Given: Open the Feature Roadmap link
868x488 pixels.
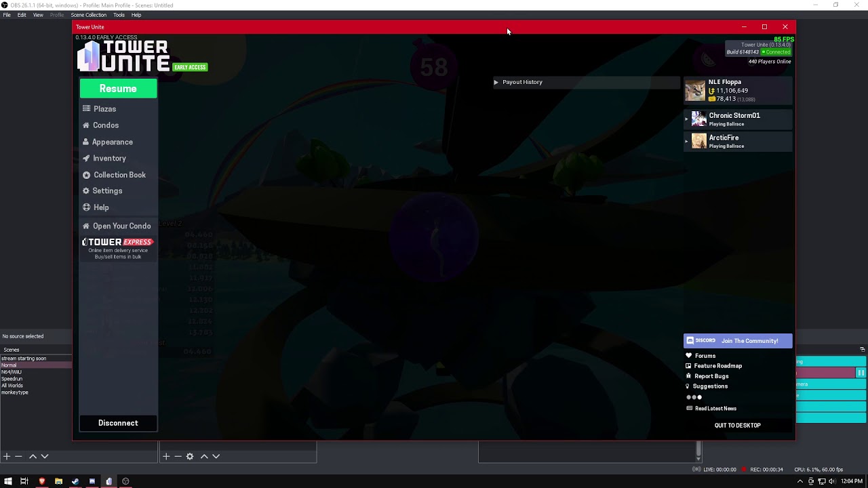Looking at the screenshot, I should (x=718, y=366).
